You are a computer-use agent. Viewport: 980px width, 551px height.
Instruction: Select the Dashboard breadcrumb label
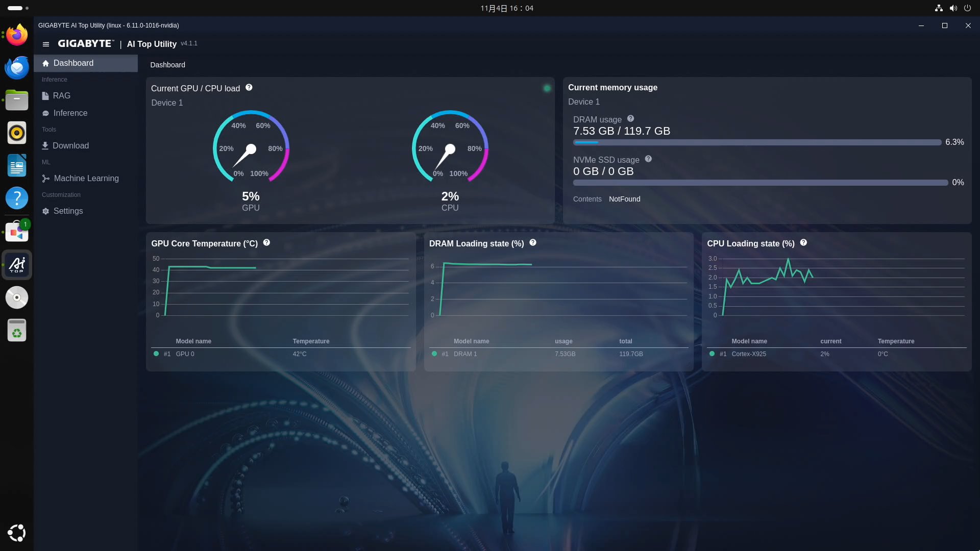(168, 65)
